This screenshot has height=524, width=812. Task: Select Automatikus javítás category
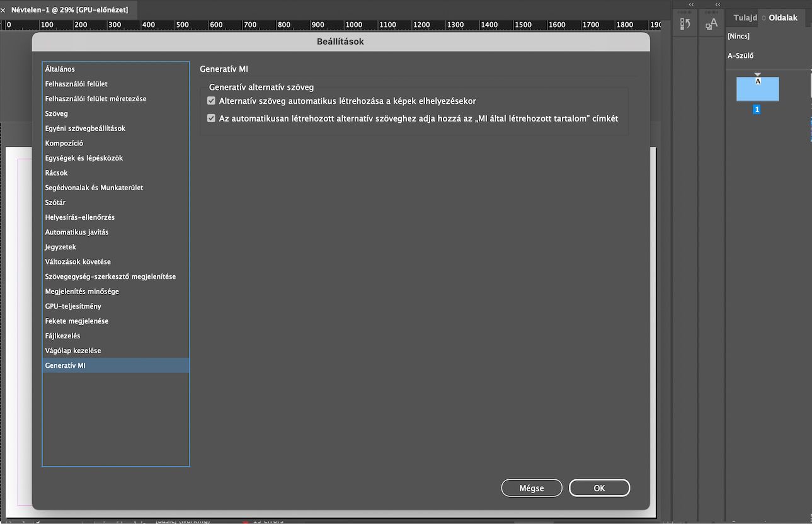(x=116, y=232)
